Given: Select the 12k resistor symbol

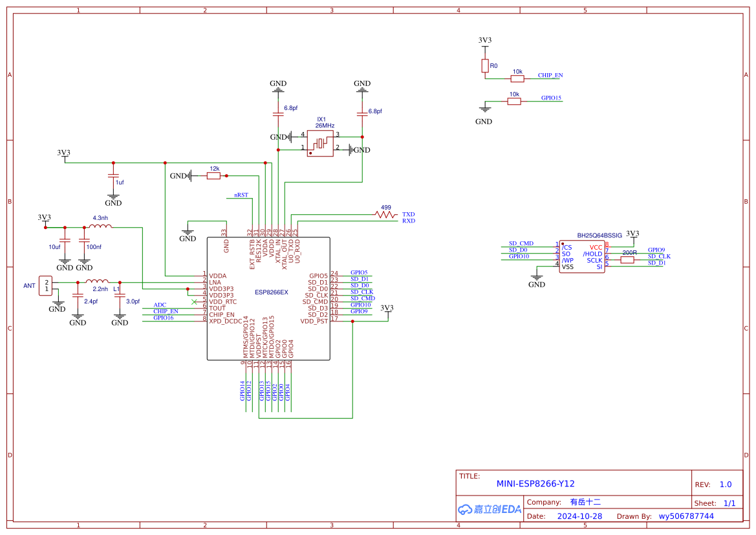Looking at the screenshot, I should [x=213, y=176].
